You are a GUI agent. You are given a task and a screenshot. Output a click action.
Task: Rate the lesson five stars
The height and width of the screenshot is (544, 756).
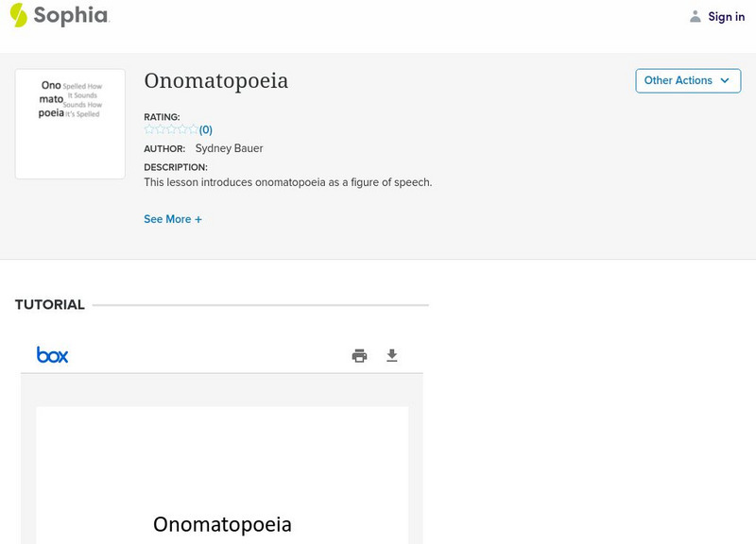[x=193, y=130]
